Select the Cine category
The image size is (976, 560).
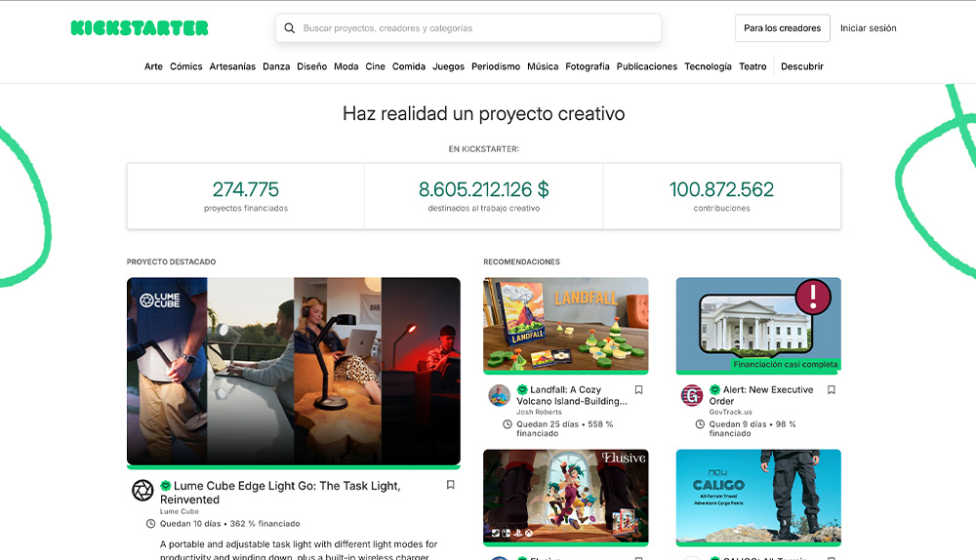(x=376, y=66)
